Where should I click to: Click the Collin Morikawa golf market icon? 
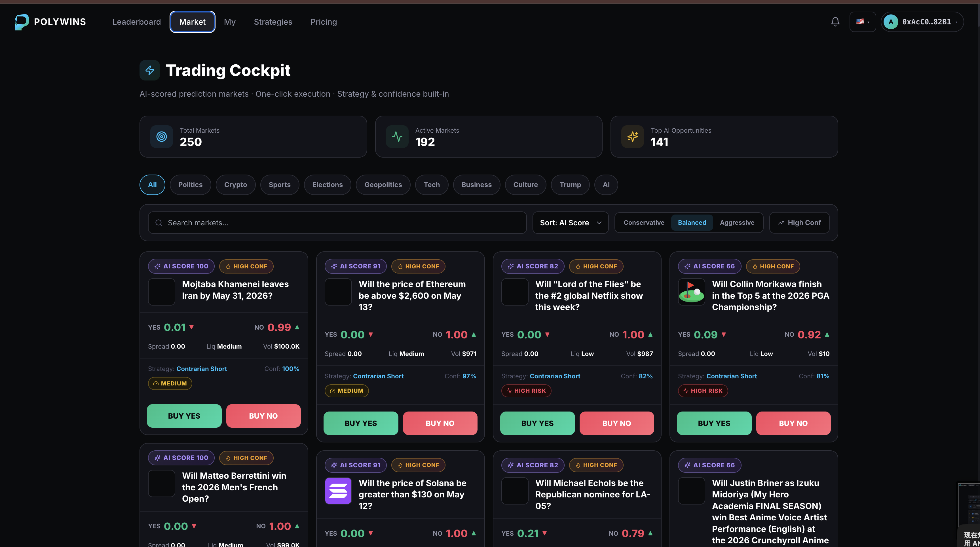click(x=691, y=292)
